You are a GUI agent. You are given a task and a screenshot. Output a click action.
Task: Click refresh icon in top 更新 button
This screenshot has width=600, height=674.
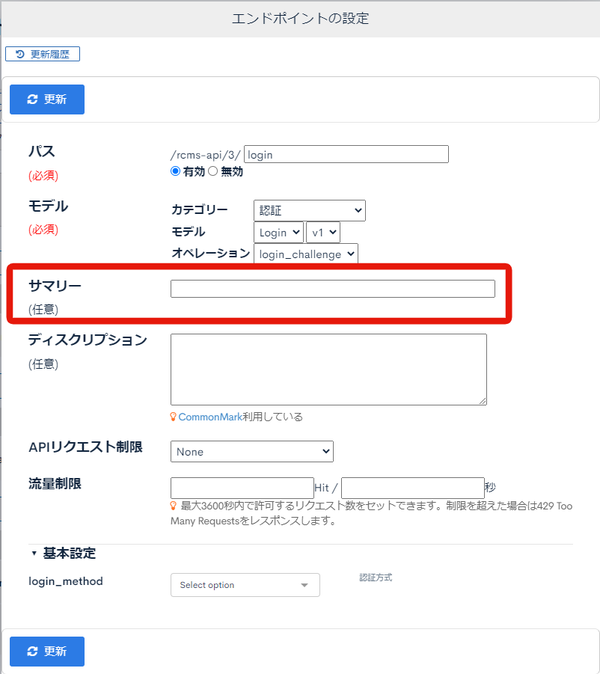pyautogui.click(x=32, y=100)
